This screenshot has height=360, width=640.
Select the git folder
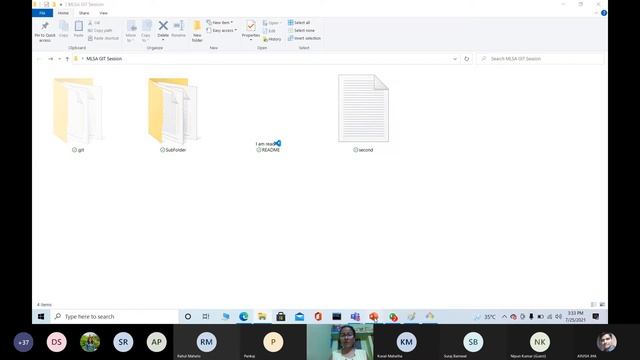coord(78,114)
